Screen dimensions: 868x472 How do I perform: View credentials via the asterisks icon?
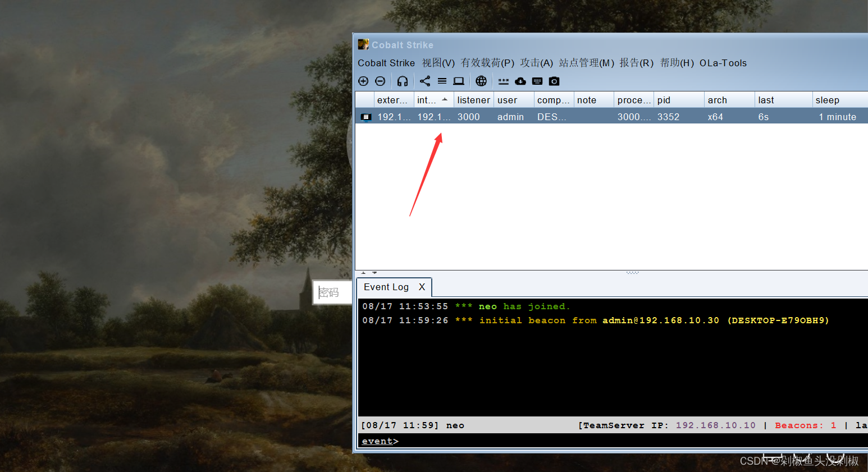tap(504, 81)
